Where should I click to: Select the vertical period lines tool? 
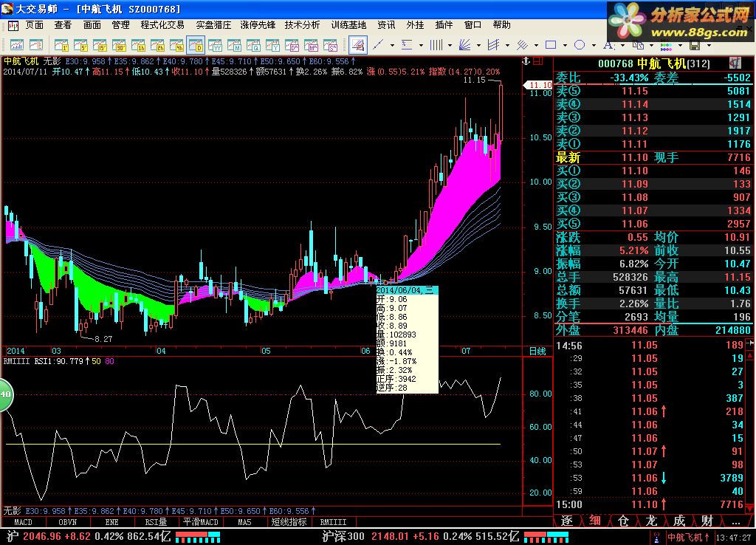tap(436, 45)
